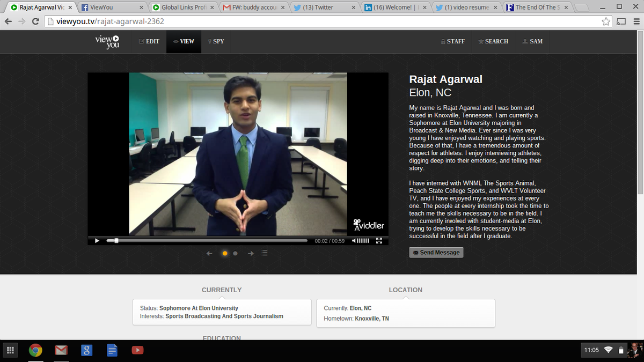Enter fullscreen mode on the video
Image resolution: width=644 pixels, height=362 pixels.
coord(379,241)
